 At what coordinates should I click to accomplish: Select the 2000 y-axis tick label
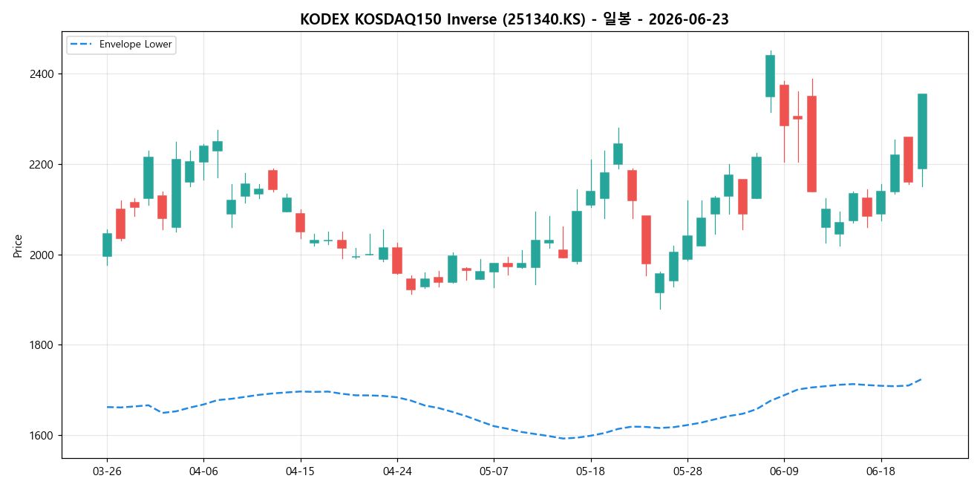(42, 255)
